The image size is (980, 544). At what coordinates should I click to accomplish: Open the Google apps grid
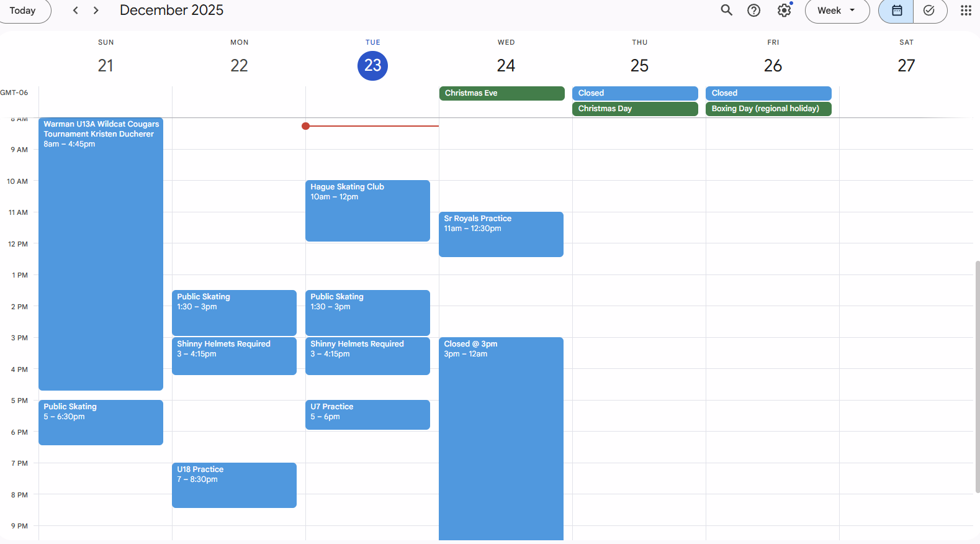pos(965,11)
